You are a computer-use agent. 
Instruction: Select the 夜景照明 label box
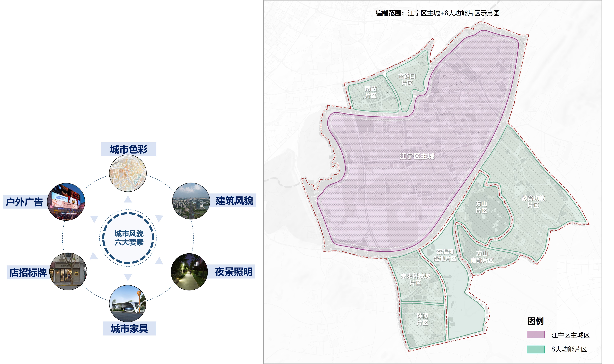[x=232, y=271]
